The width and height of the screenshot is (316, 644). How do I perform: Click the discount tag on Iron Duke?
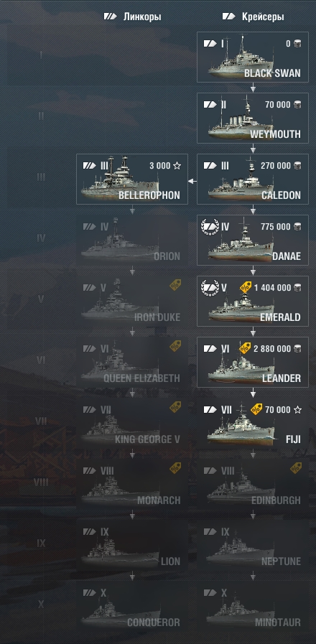click(x=175, y=285)
